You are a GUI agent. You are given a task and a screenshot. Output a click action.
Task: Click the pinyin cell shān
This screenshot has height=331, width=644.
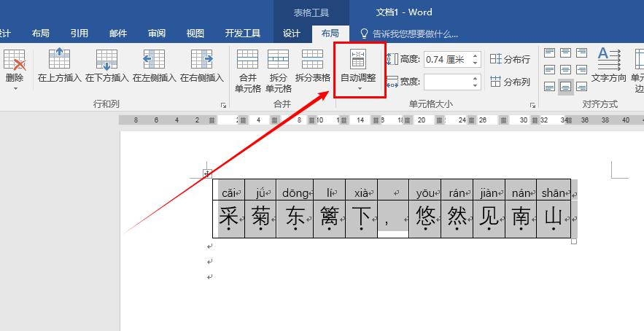[554, 190]
